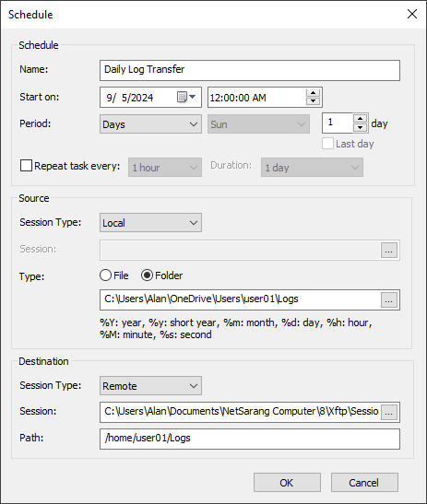Screen dimensions: 427x504
Task: Expand the source Session Type Local dropdown
Action: point(150,222)
